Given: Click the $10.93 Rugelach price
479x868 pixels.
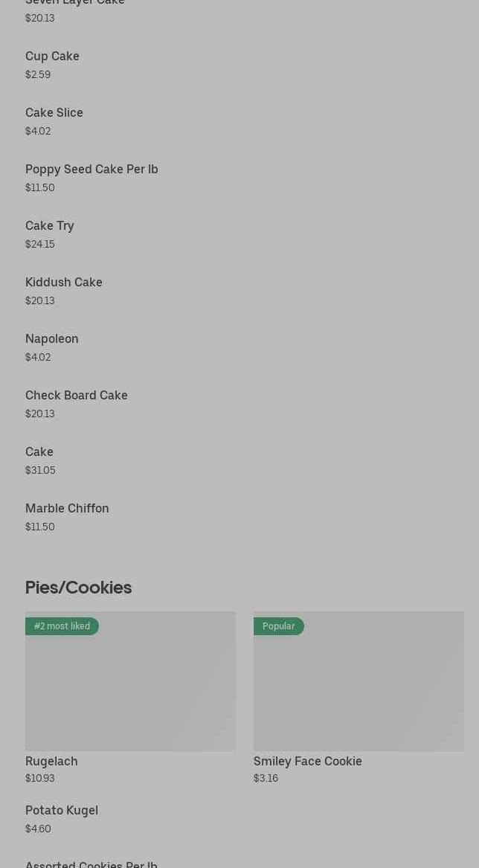Looking at the screenshot, I should (39, 778).
